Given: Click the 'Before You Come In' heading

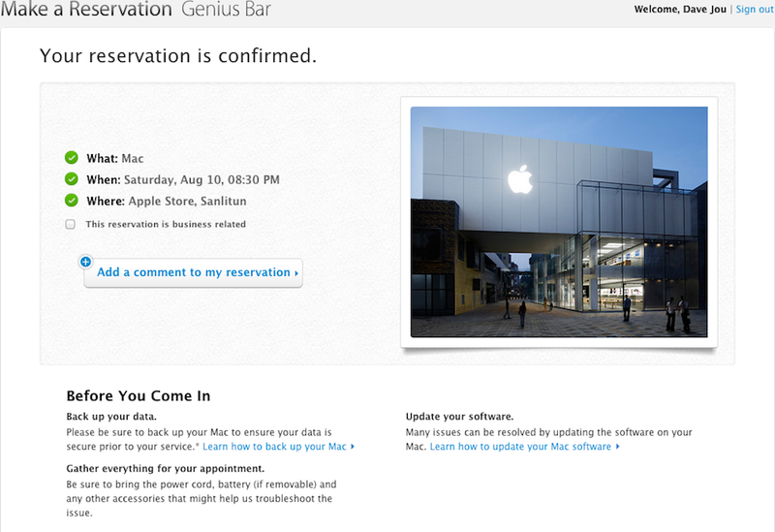Looking at the screenshot, I should tap(139, 395).
